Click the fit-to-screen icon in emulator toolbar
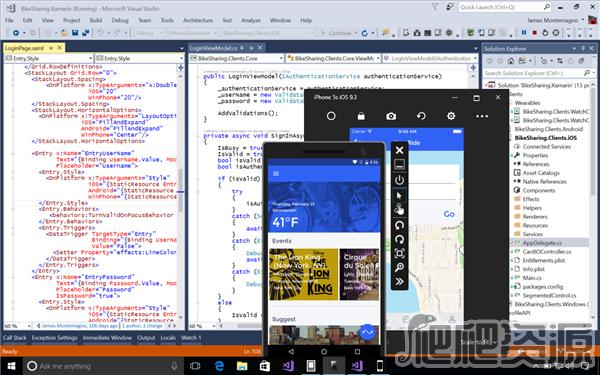600x375 pixels. 399,253
